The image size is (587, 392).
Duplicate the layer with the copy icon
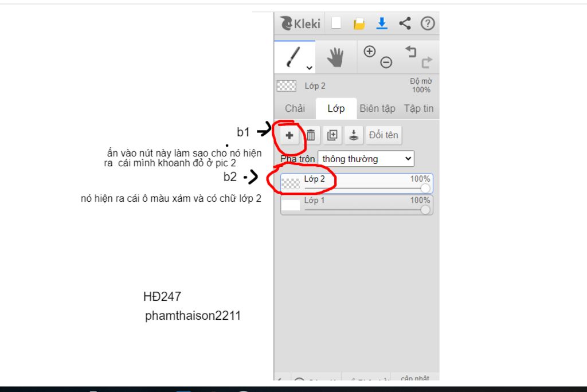tap(332, 135)
